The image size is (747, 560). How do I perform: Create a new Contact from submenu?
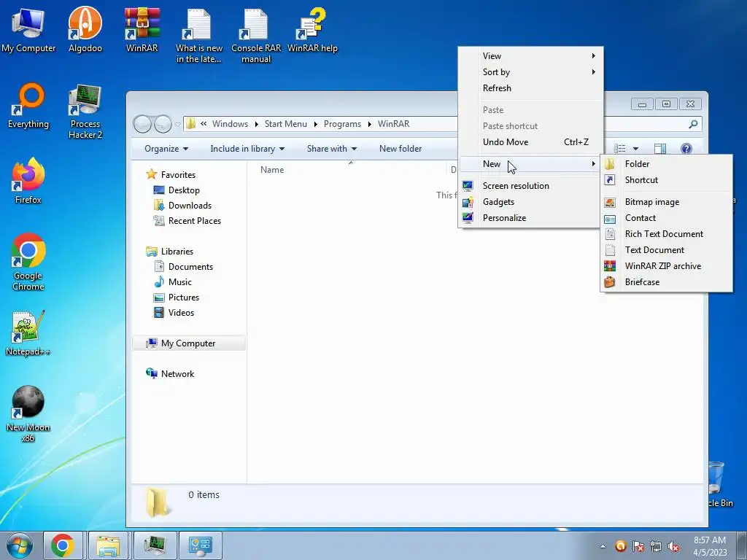click(667, 218)
